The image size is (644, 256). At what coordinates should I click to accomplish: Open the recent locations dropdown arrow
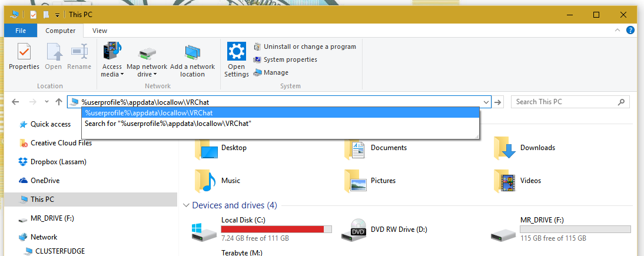(x=47, y=101)
